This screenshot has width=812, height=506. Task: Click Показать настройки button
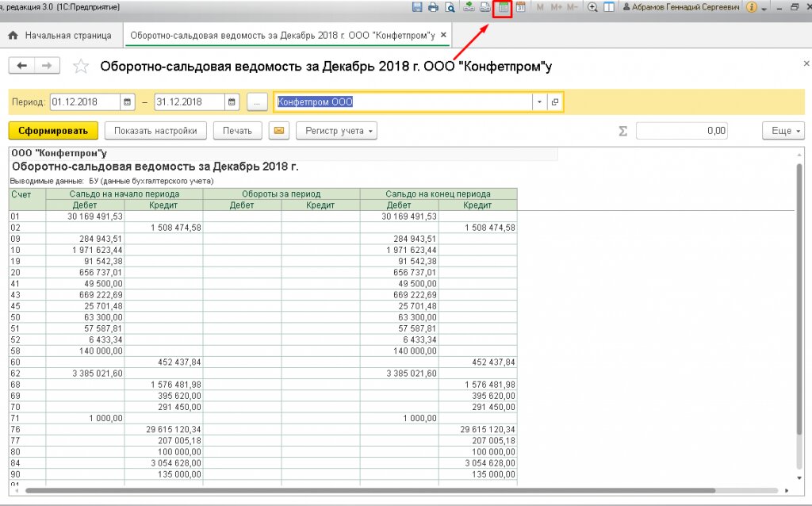point(155,131)
